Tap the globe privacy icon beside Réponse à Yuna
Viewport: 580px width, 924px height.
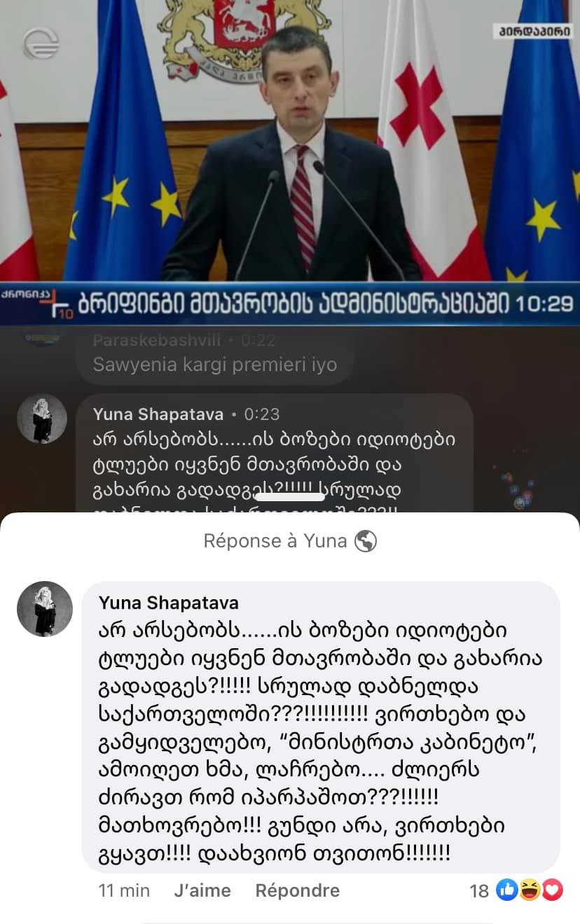pyautogui.click(x=365, y=541)
